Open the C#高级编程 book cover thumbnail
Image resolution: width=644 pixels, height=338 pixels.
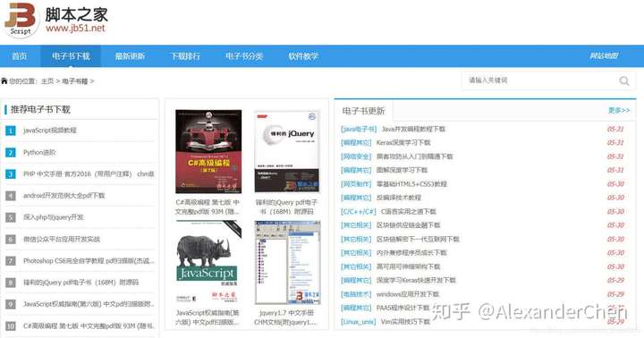tap(208, 151)
